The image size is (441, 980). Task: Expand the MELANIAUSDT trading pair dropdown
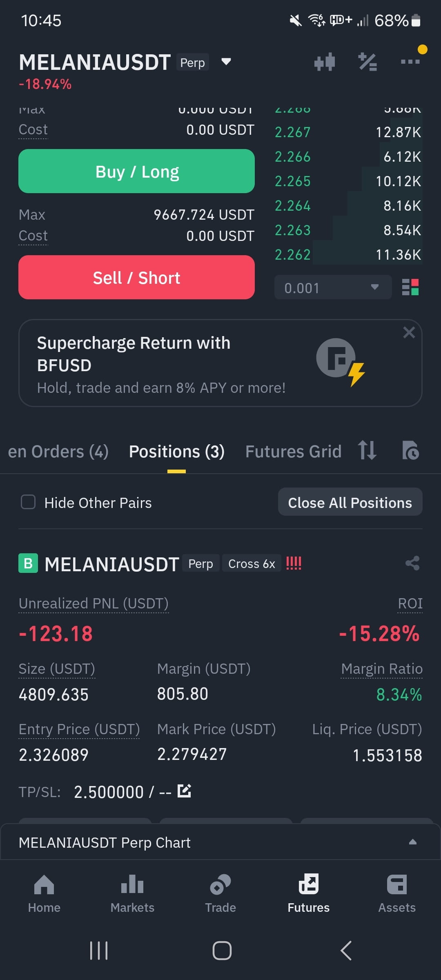pos(226,62)
